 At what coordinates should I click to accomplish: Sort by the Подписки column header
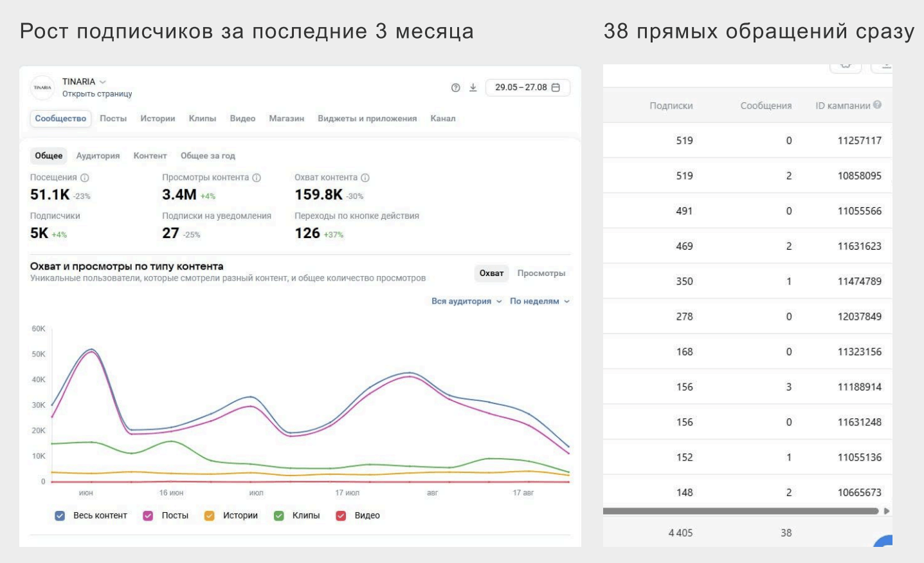671,106
